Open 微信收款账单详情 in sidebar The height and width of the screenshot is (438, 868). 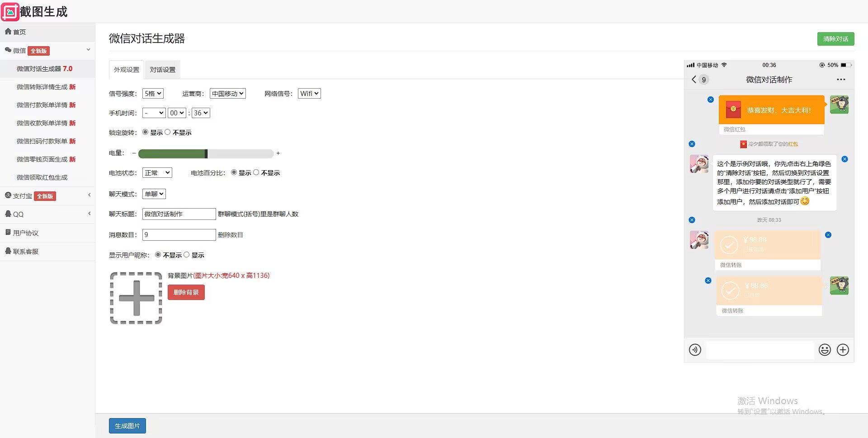coord(47,123)
